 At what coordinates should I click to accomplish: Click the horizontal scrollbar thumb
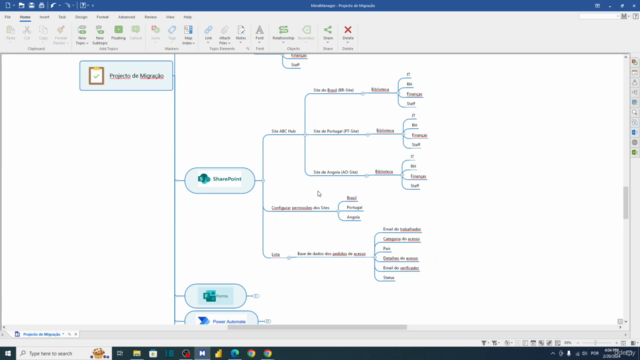[x=317, y=327]
